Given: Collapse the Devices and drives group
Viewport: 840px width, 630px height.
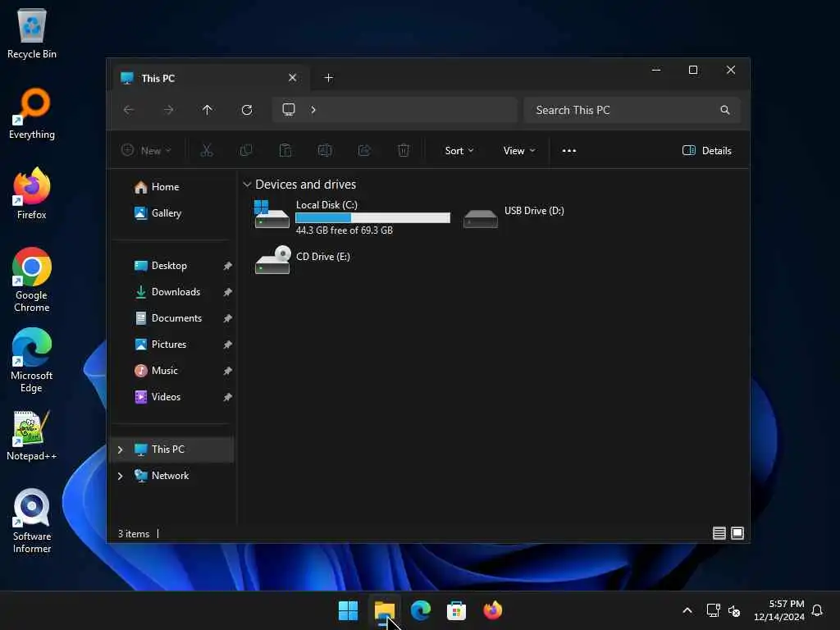Looking at the screenshot, I should (247, 185).
